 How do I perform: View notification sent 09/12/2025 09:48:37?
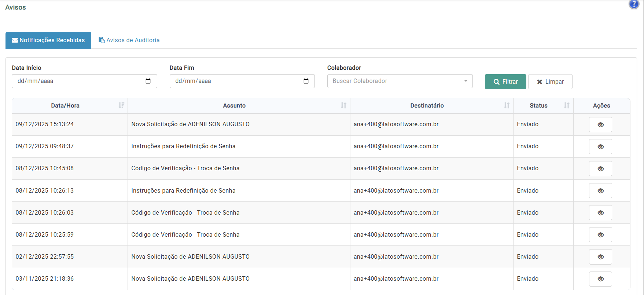click(x=600, y=147)
